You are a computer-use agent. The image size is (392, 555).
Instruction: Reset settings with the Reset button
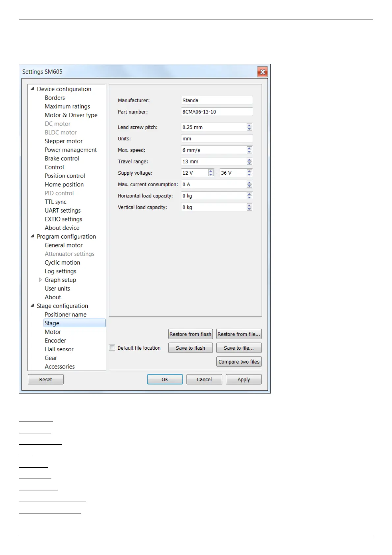tap(45, 380)
